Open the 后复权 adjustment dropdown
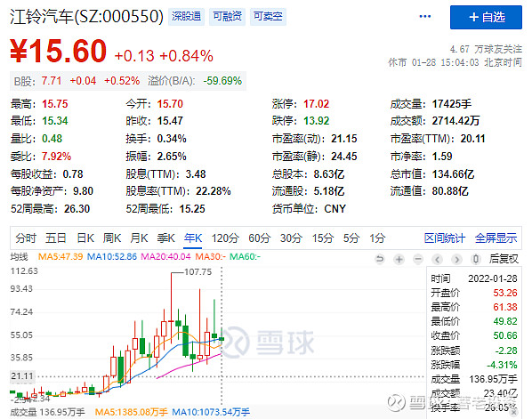Image resolution: width=532 pixels, height=419 pixels. tap(504, 259)
